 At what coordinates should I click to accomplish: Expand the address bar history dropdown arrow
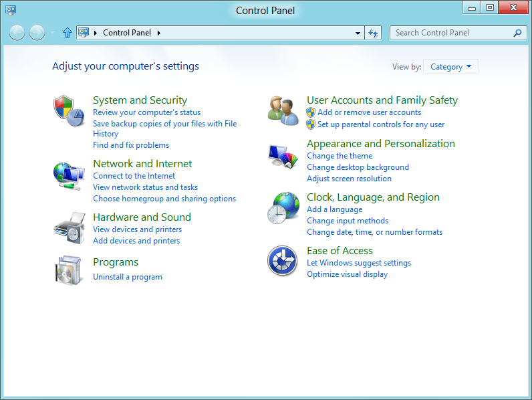(358, 33)
